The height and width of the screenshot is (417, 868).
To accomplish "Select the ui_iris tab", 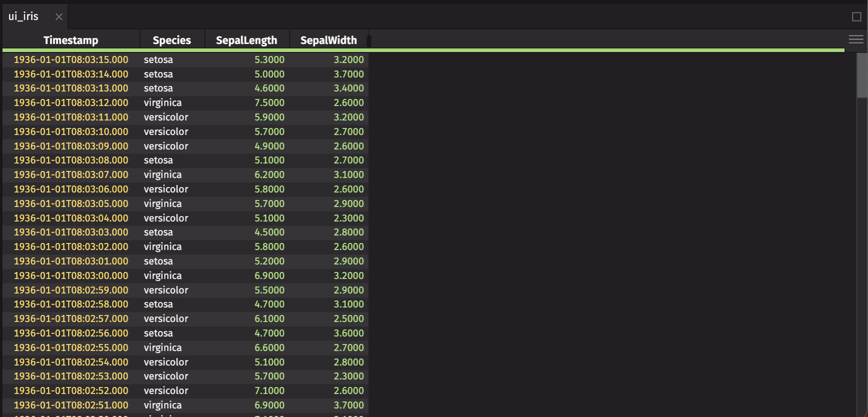I will tap(24, 16).
